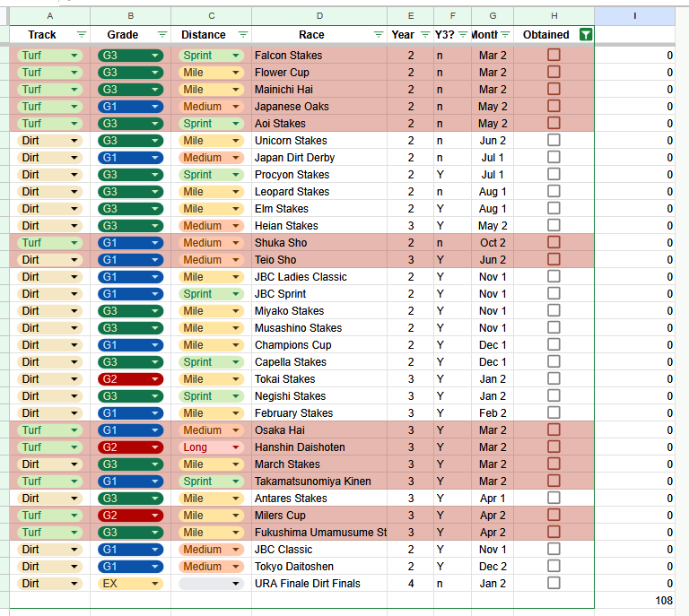689x616 pixels.
Task: Click the Race header cell
Action: tap(319, 35)
